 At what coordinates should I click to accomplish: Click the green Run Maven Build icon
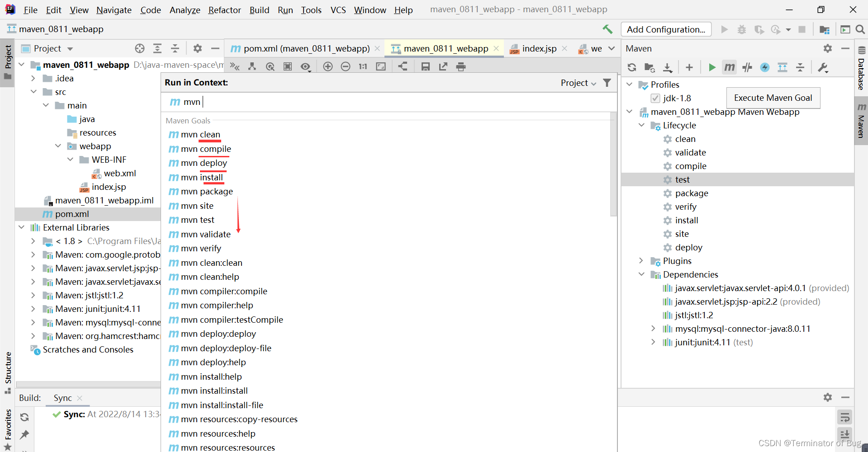click(x=712, y=67)
